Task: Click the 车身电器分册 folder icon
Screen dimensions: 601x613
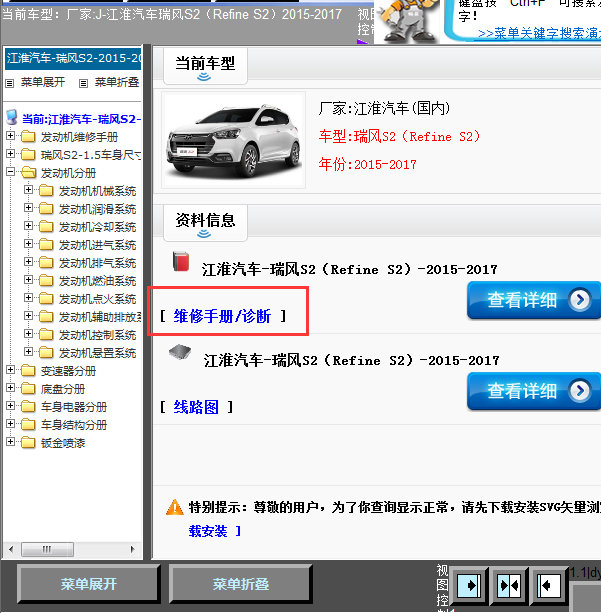Action: click(x=28, y=406)
